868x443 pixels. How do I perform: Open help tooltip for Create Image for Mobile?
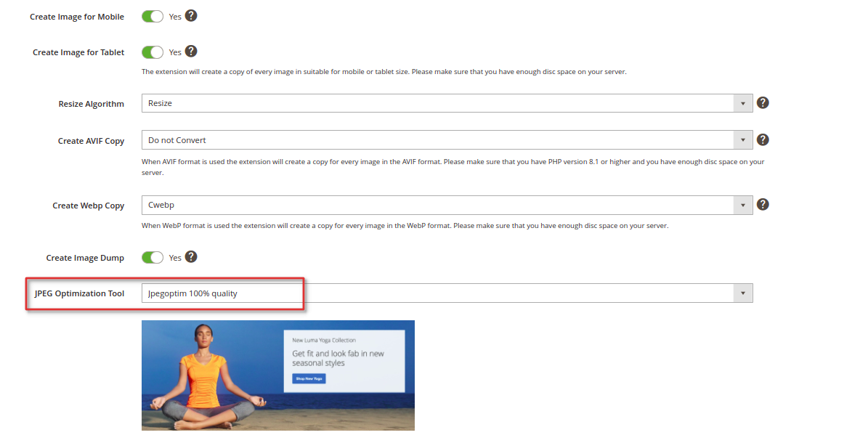click(x=191, y=15)
